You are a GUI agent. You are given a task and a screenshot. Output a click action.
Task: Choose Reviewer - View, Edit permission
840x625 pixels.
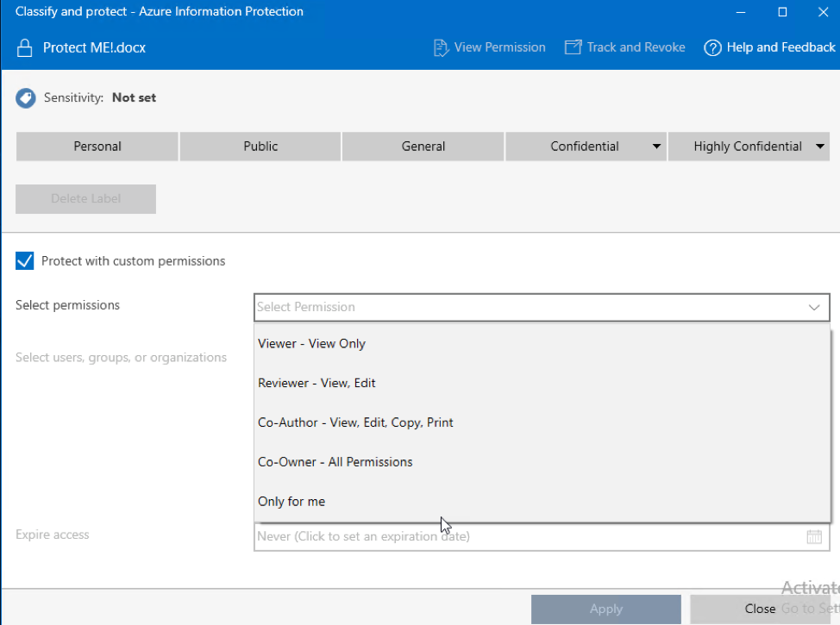click(542, 383)
